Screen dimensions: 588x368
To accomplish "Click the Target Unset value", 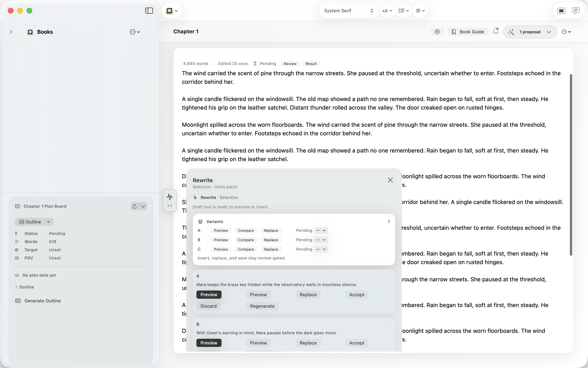I will (x=55, y=250).
